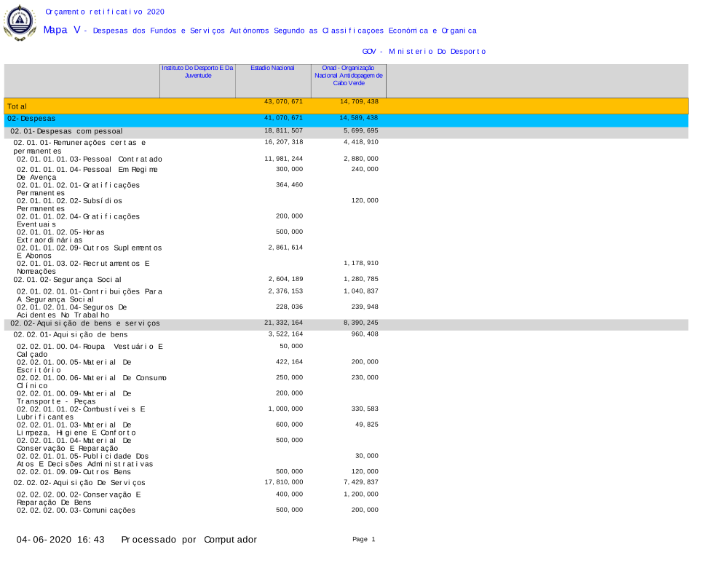
Task: Click the 'GOV - Ministerio Do Desporto' label
Action: 424,52
